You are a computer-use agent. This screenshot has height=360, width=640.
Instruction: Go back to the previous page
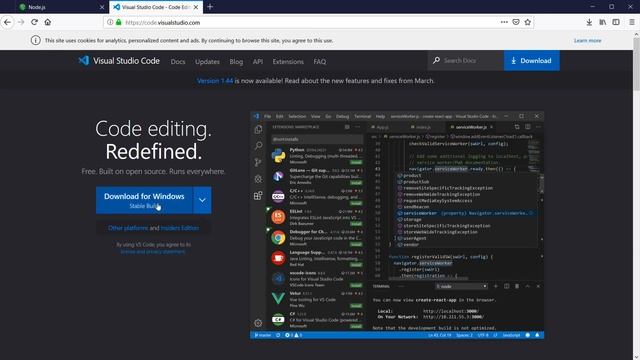[7, 22]
